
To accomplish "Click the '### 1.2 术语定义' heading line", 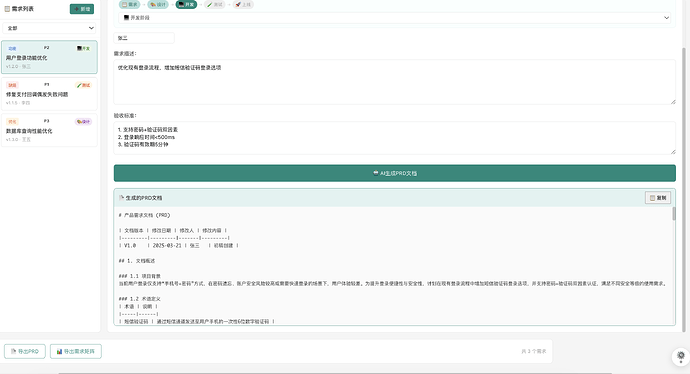I will 139,299.
